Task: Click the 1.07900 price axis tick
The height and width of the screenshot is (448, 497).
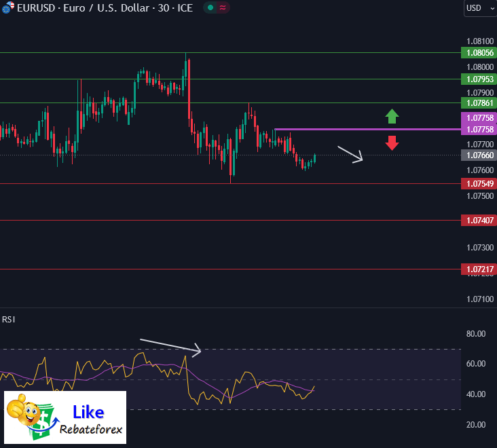Action: pyautogui.click(x=480, y=93)
